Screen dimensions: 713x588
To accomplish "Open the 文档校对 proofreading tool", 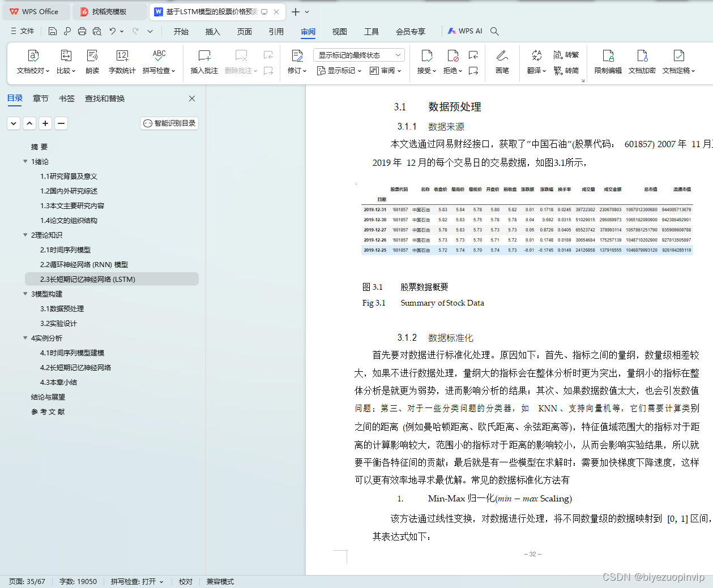I will pos(33,62).
